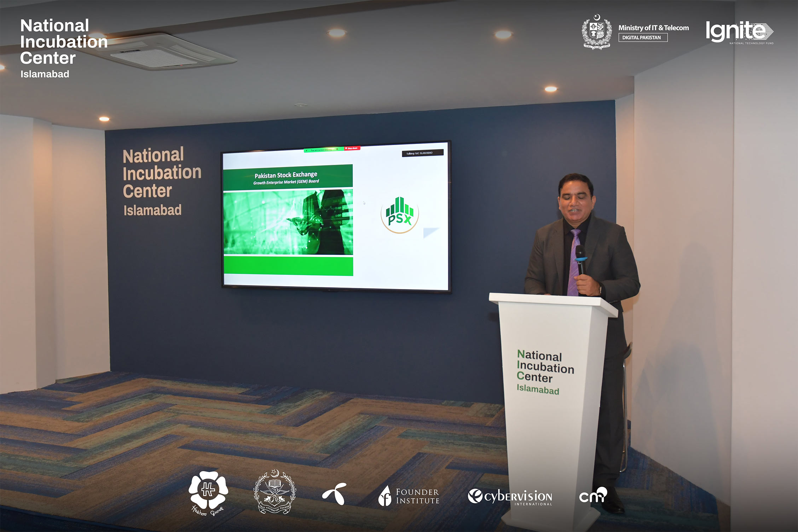Click the National Incubation Center wall sign

(162, 181)
